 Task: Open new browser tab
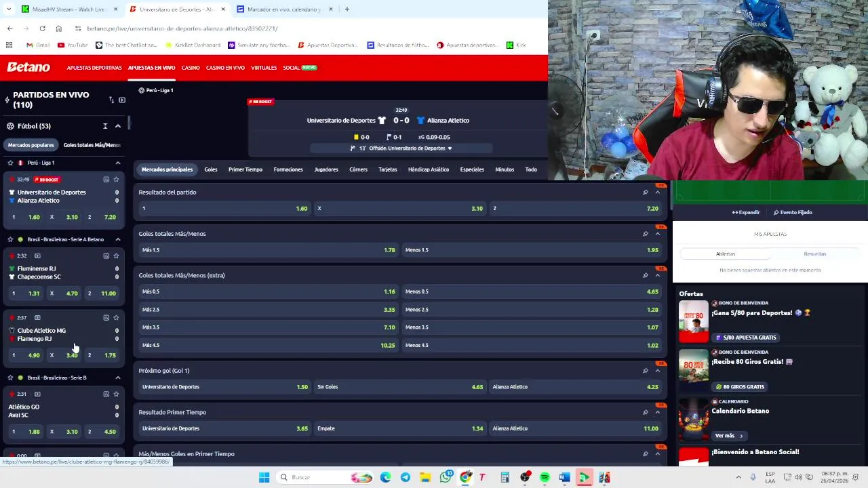[x=347, y=9]
